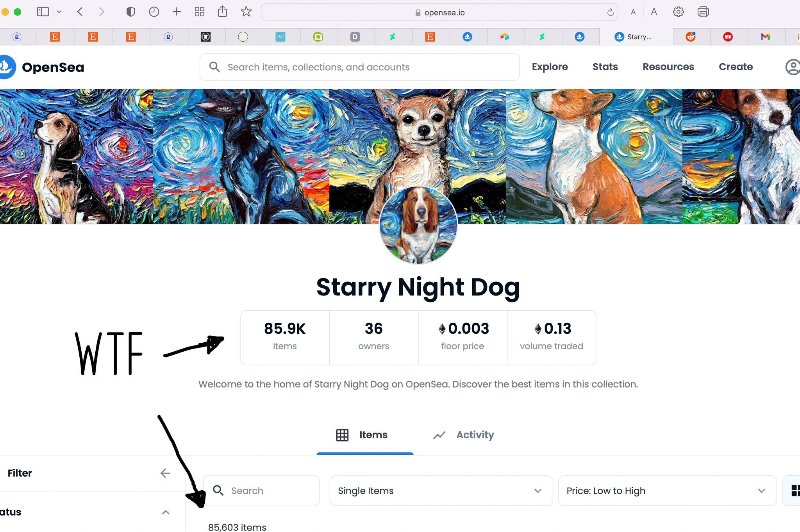This screenshot has height=532, width=800.
Task: Open Price: Low to High sort dropdown
Action: 666,491
